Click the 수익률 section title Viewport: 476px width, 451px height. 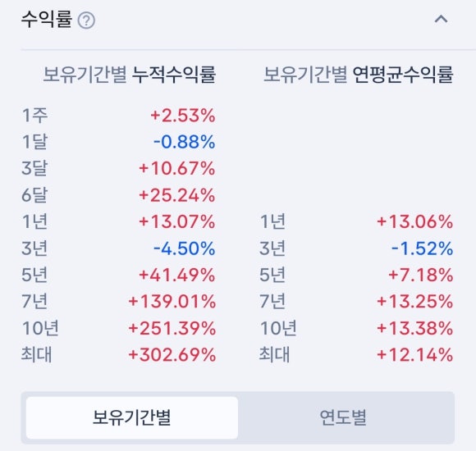47,20
